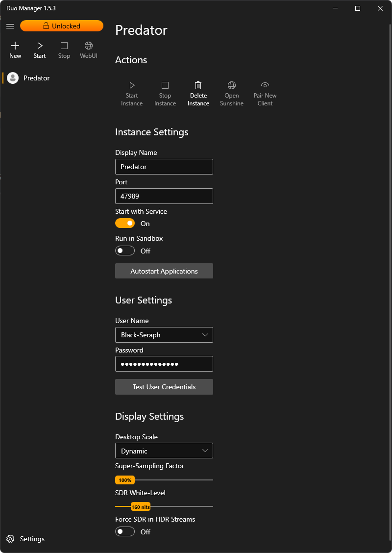Click the Port input field
392x553 pixels.
tap(164, 196)
